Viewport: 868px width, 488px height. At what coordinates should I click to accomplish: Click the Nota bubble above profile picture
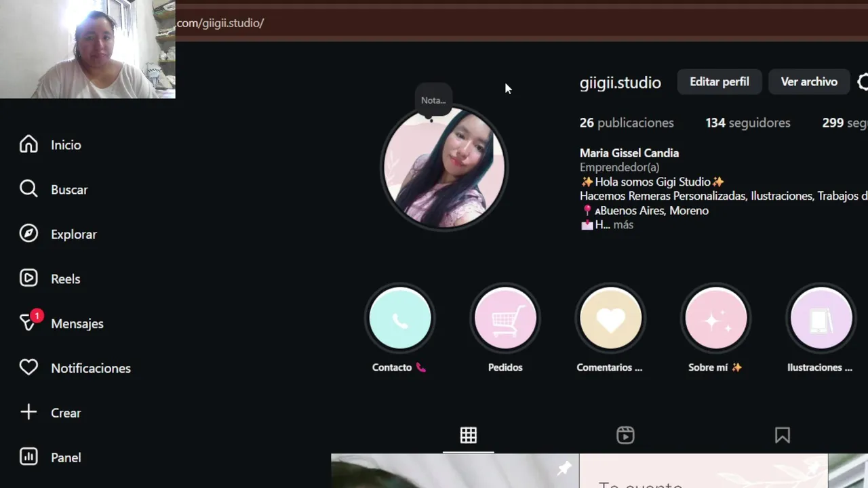pyautogui.click(x=433, y=100)
